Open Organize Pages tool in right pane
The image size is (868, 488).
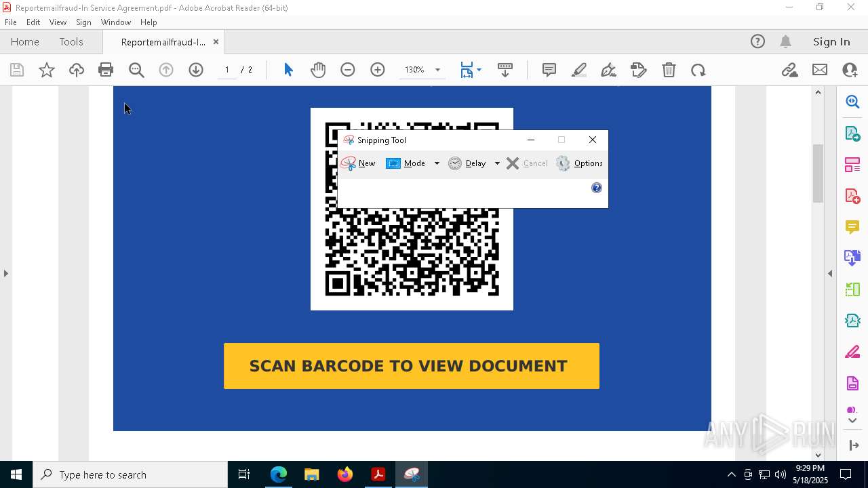pos(852,165)
